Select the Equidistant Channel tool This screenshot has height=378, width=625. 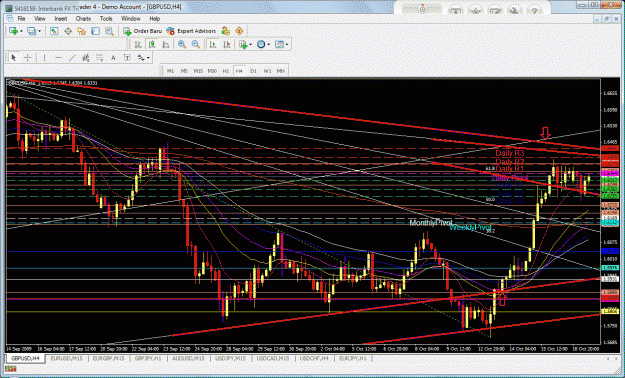85,58
